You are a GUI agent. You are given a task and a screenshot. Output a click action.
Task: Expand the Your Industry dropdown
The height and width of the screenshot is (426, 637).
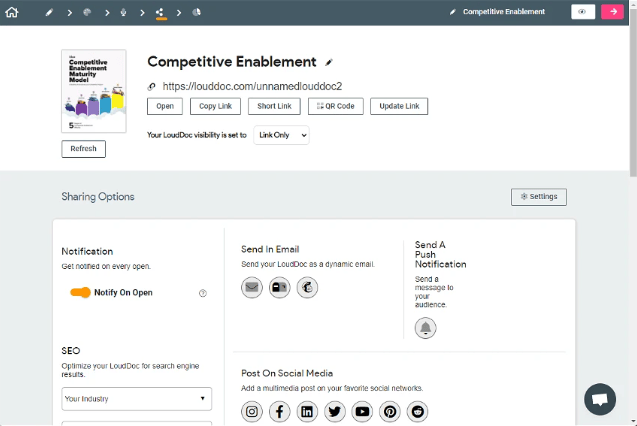pyautogui.click(x=136, y=399)
